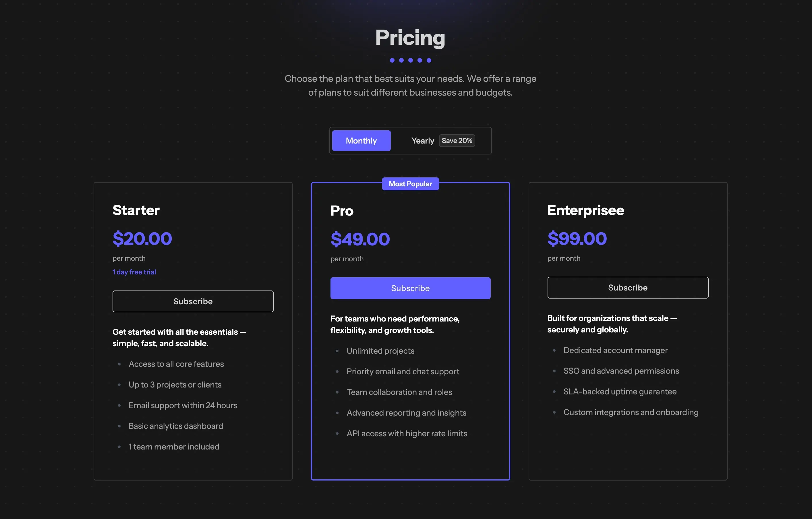Click the Dedicated account manager feature
812x519 pixels.
[615, 350]
